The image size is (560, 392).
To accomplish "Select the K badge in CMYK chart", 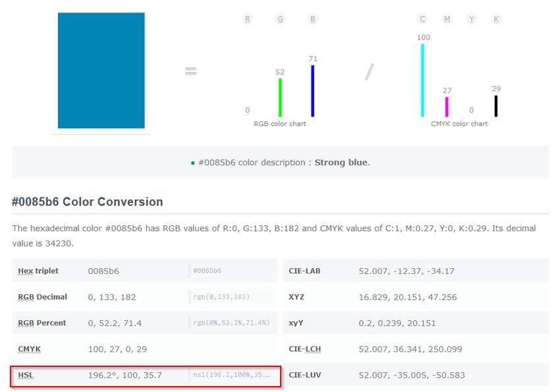I will 495,19.
